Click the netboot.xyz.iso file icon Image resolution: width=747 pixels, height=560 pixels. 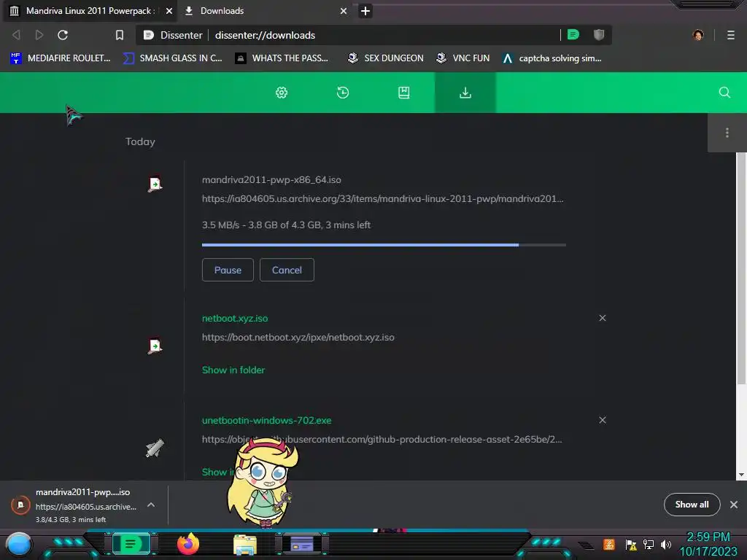tap(155, 346)
